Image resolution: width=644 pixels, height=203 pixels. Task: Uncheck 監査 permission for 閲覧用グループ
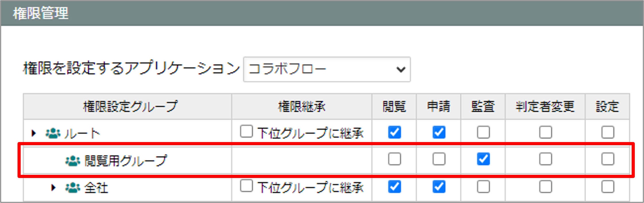(x=483, y=159)
